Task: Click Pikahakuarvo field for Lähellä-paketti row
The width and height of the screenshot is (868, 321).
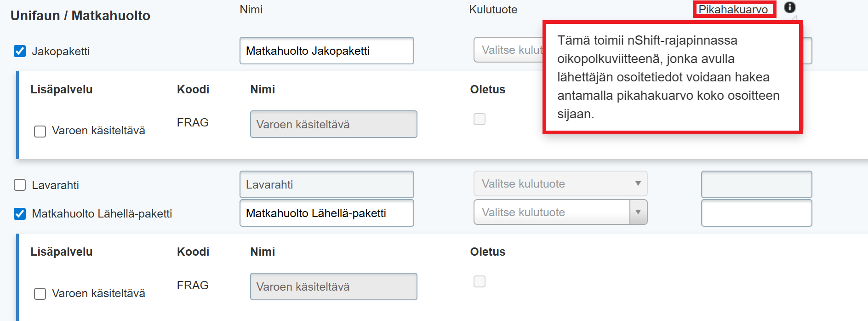Action: tap(756, 213)
